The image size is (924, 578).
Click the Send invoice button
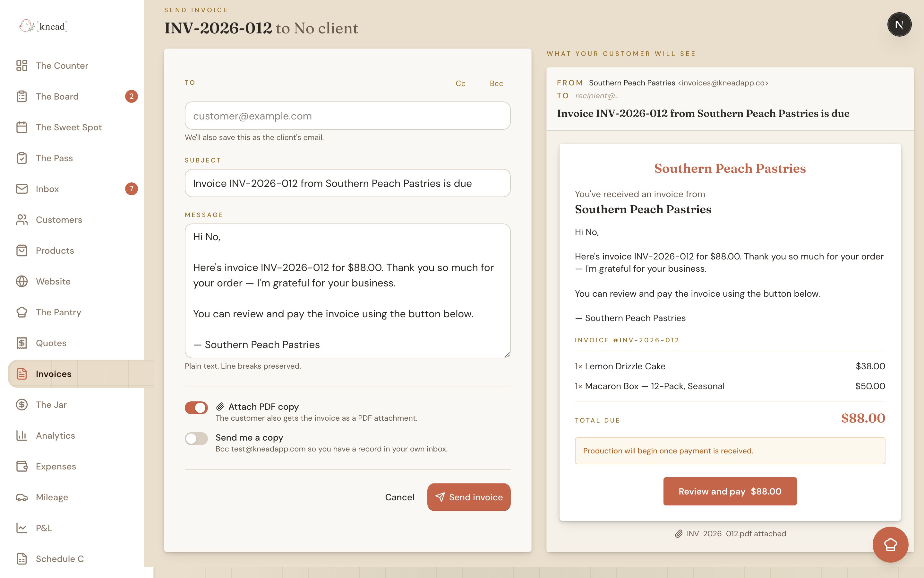469,497
